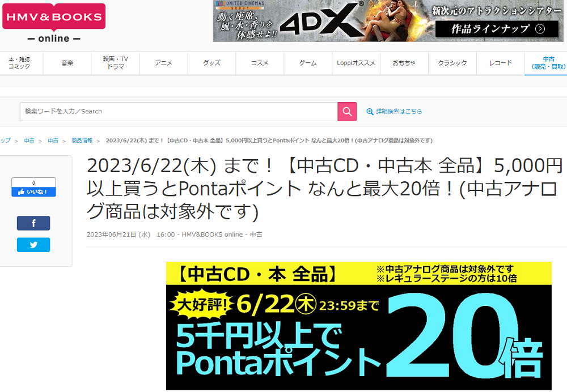Viewport: 567px width, 392px height.
Task: Follow the first 中古 breadcrumb link
Action: coord(29,140)
